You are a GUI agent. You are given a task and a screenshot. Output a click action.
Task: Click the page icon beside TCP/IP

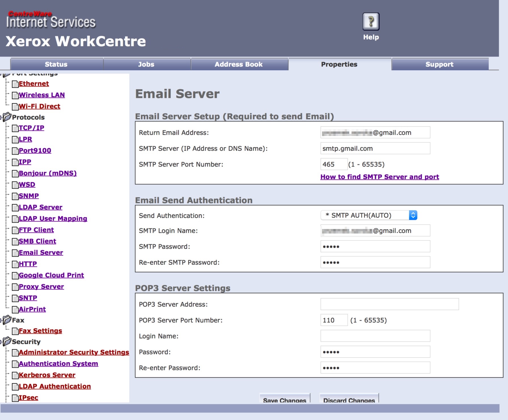click(x=15, y=128)
